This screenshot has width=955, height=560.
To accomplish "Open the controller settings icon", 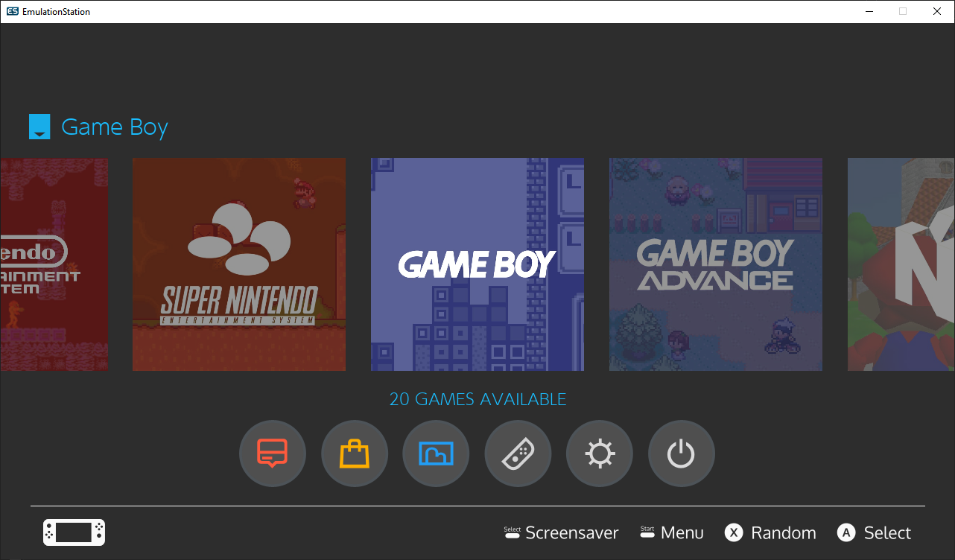I will (518, 454).
